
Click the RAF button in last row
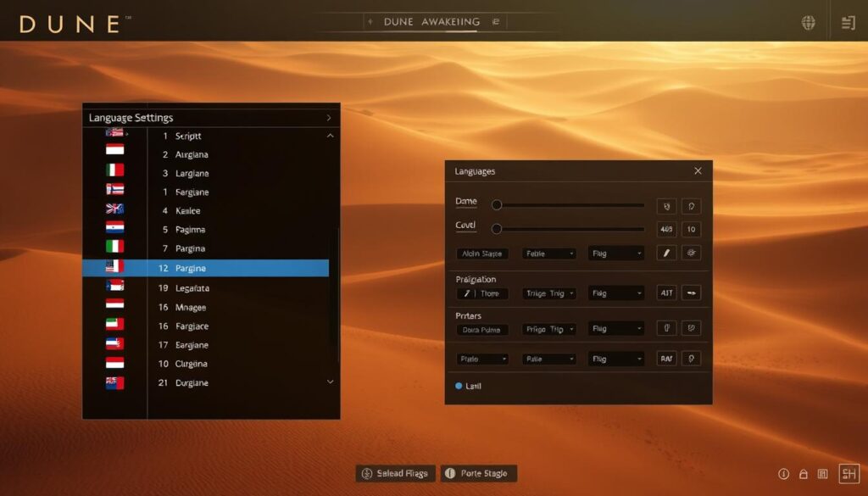click(x=666, y=359)
